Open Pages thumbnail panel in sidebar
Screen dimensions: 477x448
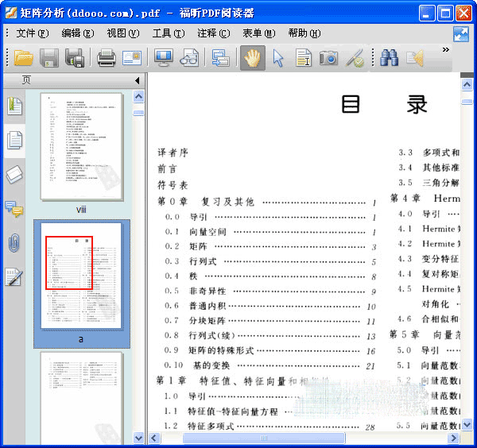pos(14,140)
